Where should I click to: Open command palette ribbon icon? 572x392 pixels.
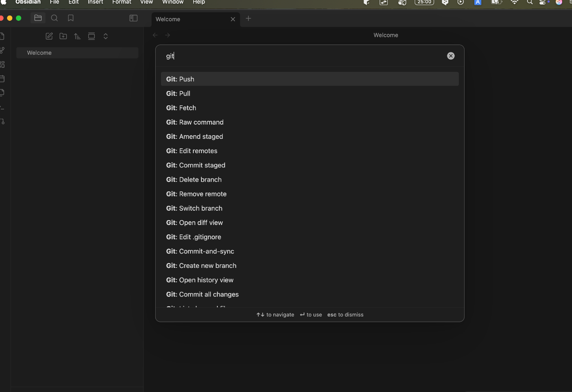pyautogui.click(x=2, y=107)
